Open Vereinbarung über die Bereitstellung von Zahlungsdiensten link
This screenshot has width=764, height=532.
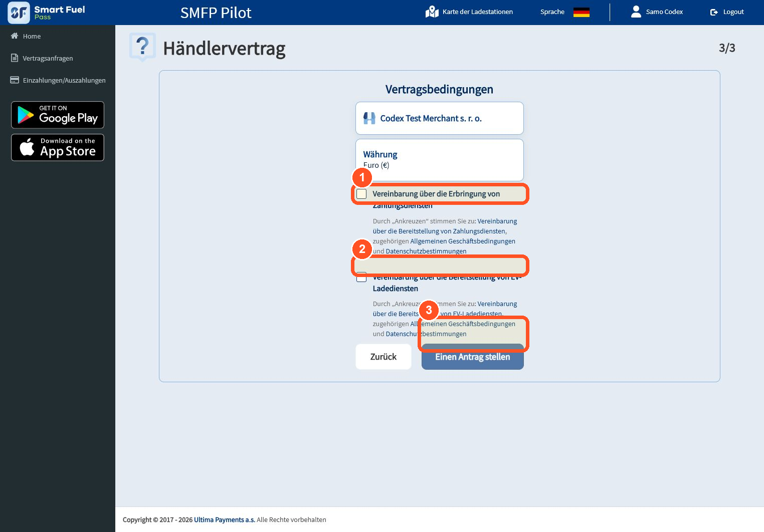(x=445, y=226)
